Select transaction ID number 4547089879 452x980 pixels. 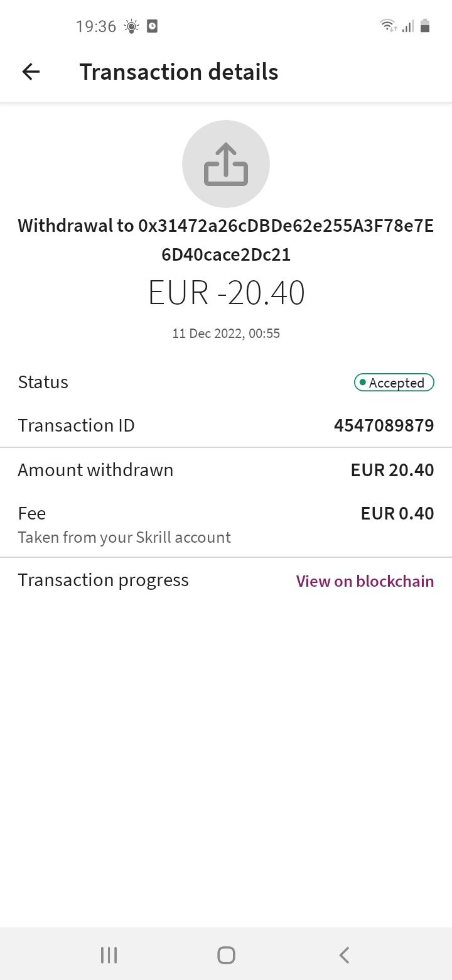click(384, 425)
